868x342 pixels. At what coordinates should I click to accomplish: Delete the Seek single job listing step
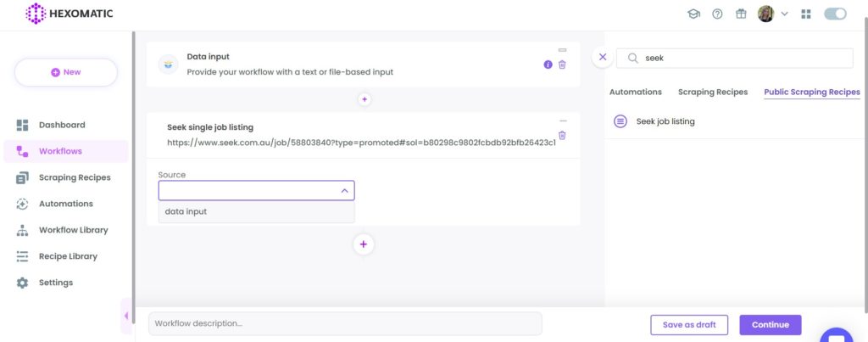[563, 135]
